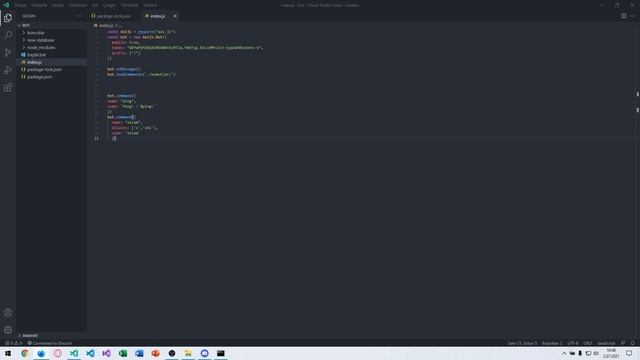Open the File menu
This screenshot has height=360, width=640.
20,5
